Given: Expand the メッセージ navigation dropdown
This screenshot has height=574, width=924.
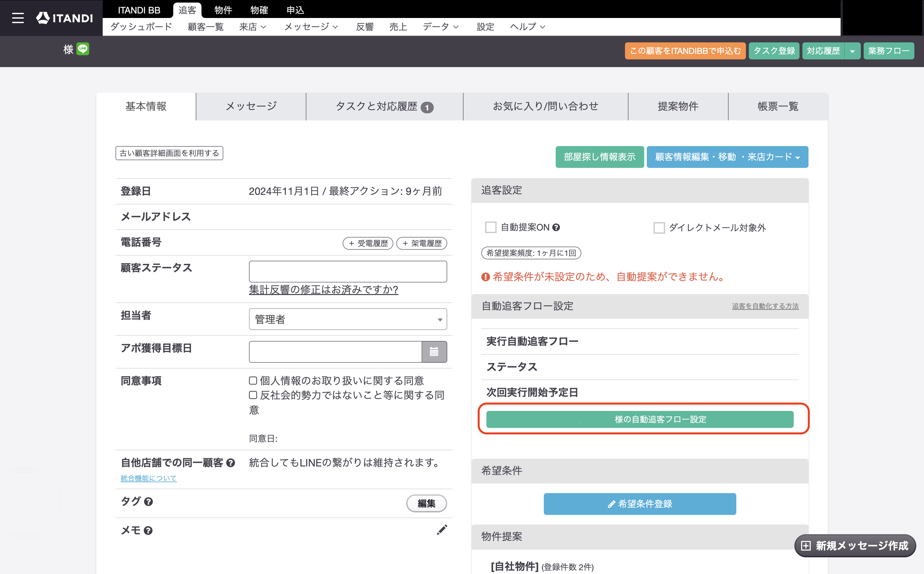Looking at the screenshot, I should (x=311, y=27).
